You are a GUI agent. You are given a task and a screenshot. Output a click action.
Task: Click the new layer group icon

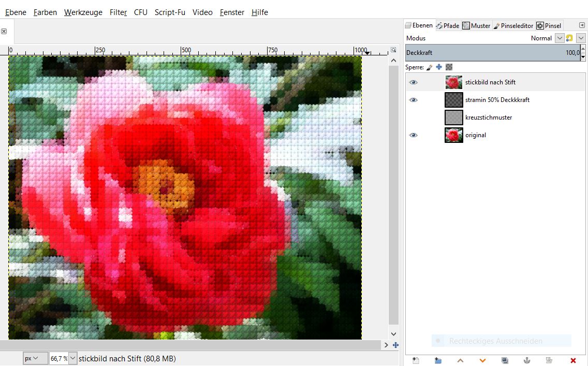438,360
